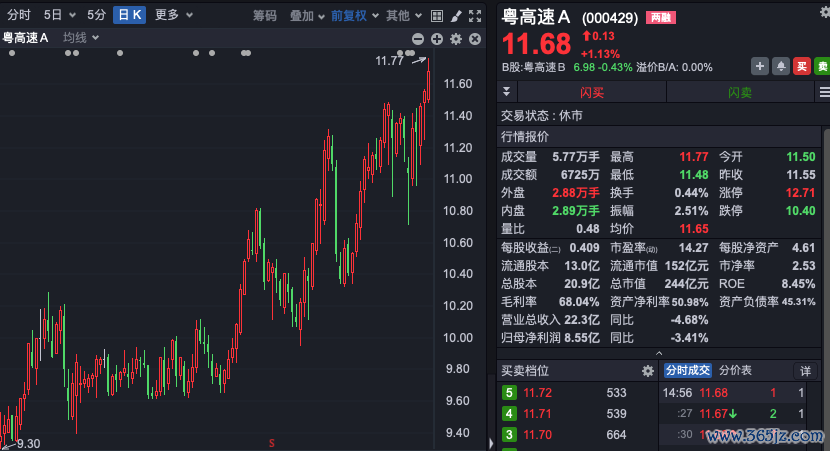830x451 pixels.
Task: Open the 前复权 adjustment dropdown
Action: (x=354, y=16)
